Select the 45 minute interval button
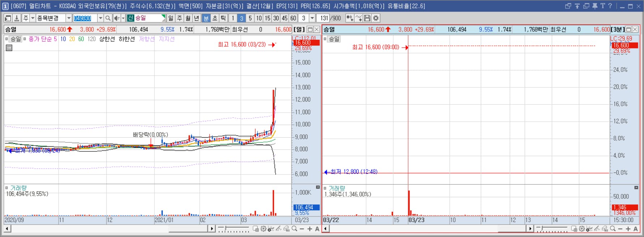The image size is (644, 237). tap(285, 18)
